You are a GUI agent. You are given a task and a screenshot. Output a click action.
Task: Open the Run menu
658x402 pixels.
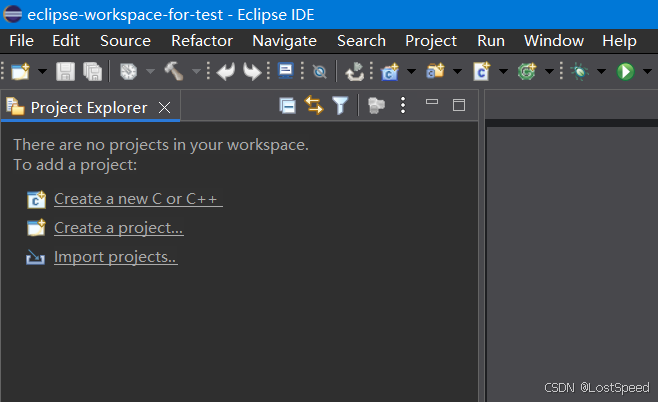[491, 41]
